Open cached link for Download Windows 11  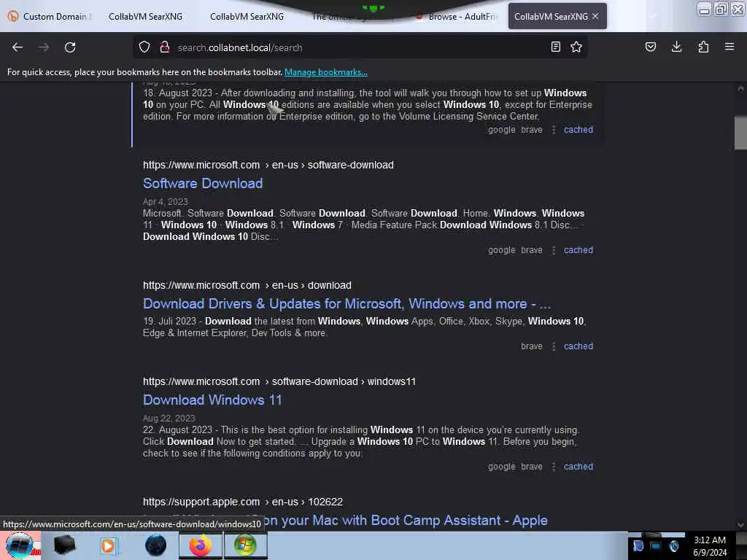578,467
